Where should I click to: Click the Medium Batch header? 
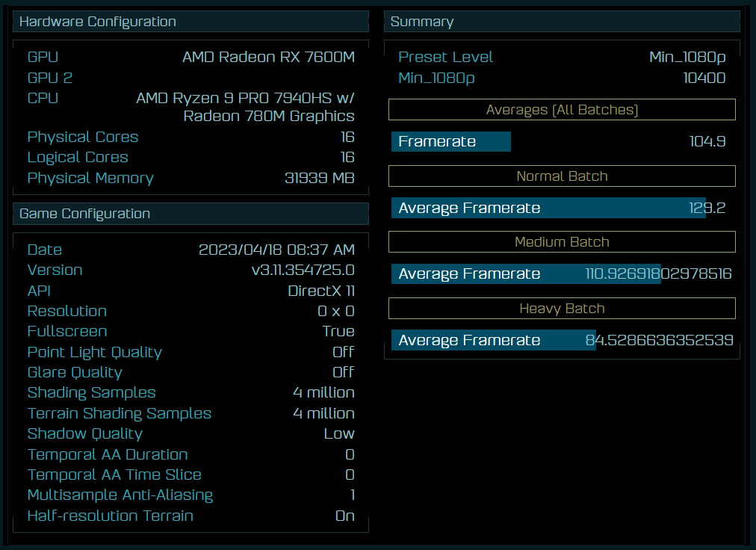562,241
